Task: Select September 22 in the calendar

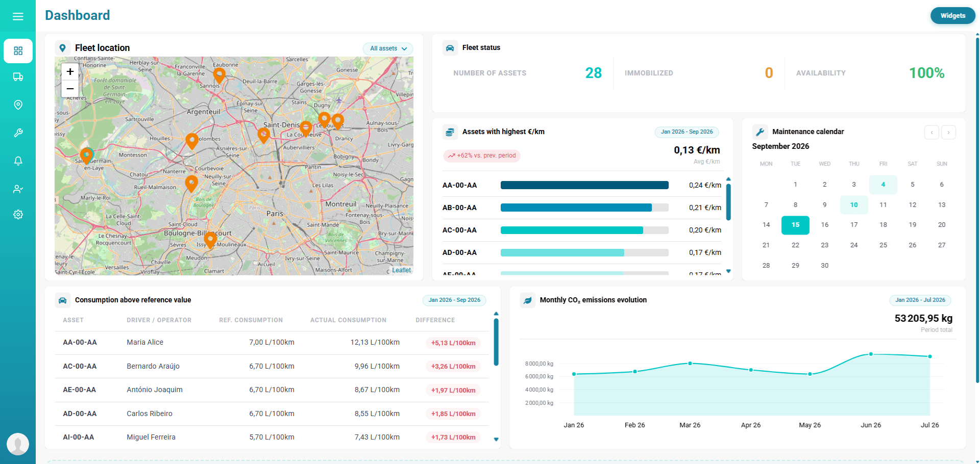Action: pos(795,245)
